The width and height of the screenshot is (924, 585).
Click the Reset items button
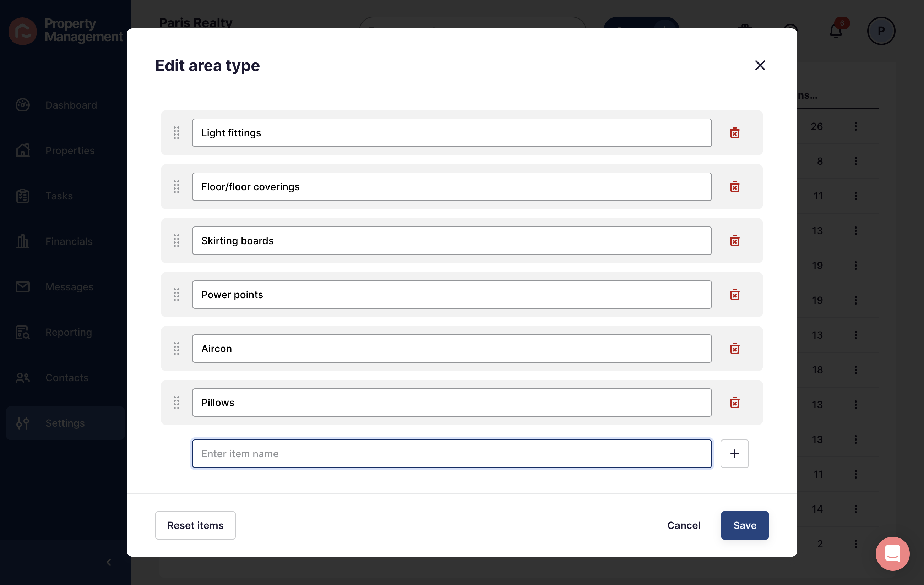click(x=195, y=525)
